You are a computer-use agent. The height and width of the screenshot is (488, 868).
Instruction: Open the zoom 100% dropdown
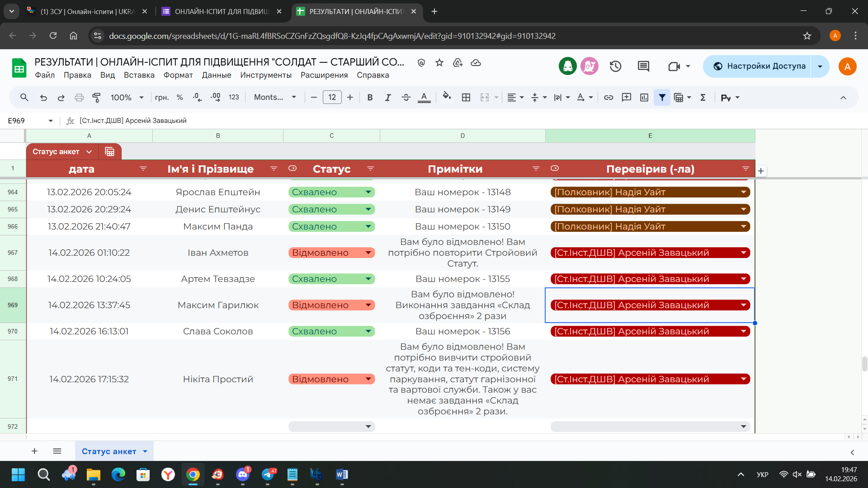point(127,97)
